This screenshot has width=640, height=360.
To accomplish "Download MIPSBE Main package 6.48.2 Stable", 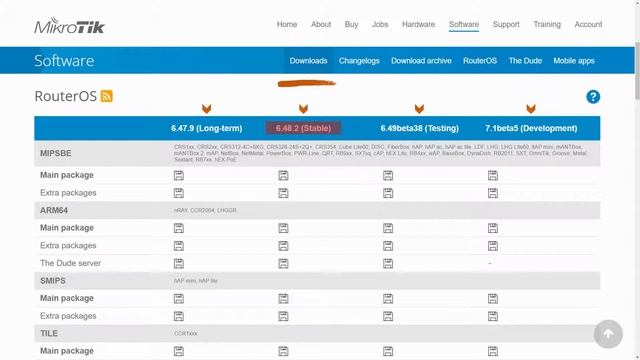I will point(283,176).
